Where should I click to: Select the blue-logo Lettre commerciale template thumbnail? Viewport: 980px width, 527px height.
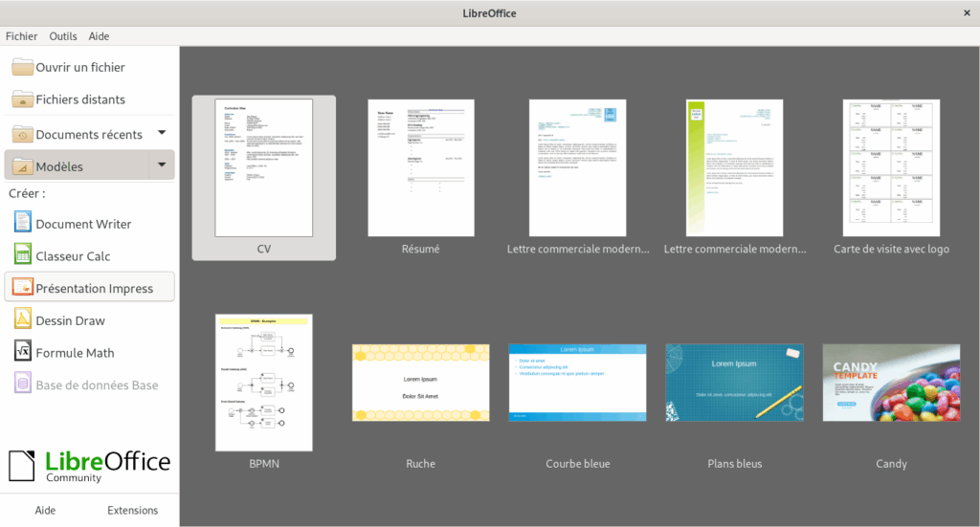coord(577,168)
